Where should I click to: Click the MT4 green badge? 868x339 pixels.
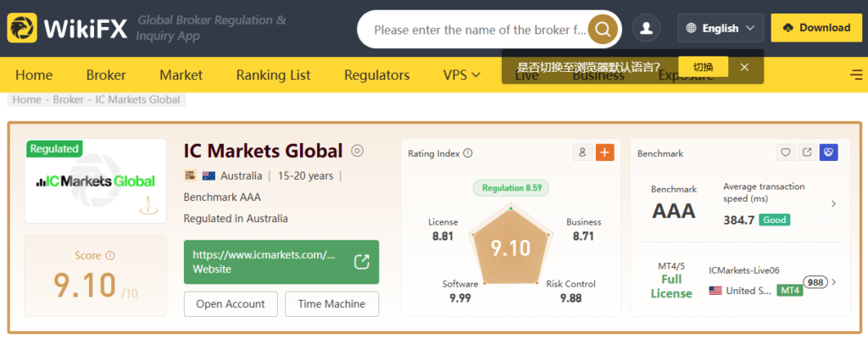tap(789, 291)
